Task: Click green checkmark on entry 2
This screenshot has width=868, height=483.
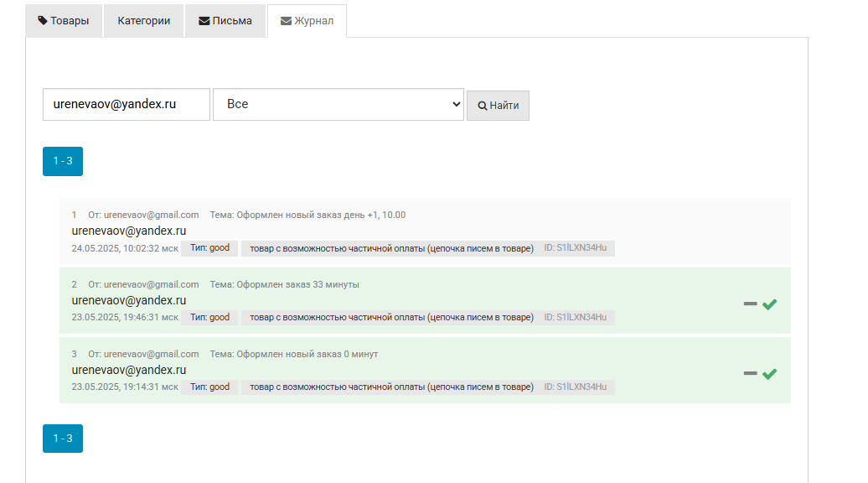Action: coord(769,304)
